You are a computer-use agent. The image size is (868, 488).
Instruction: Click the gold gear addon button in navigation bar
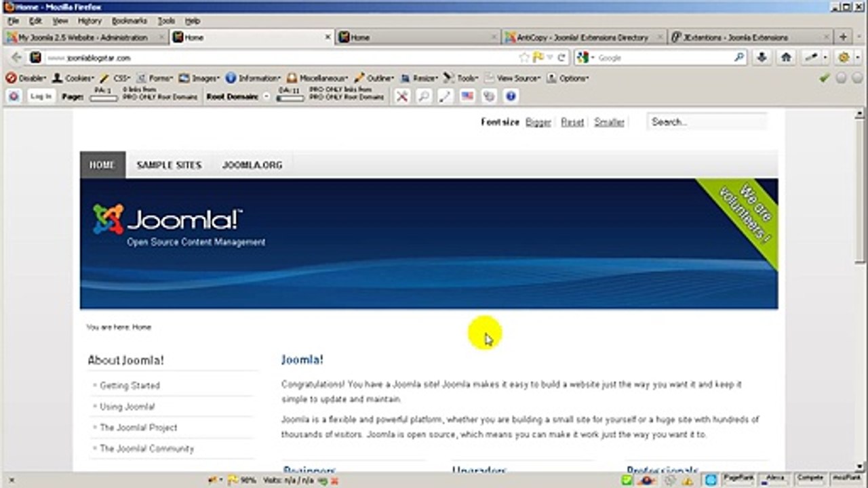[844, 58]
